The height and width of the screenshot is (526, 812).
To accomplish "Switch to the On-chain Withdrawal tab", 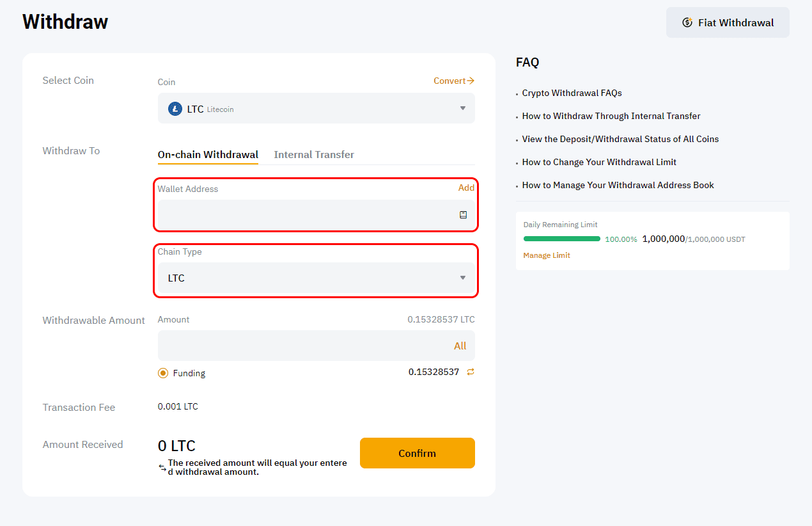I will click(x=208, y=155).
